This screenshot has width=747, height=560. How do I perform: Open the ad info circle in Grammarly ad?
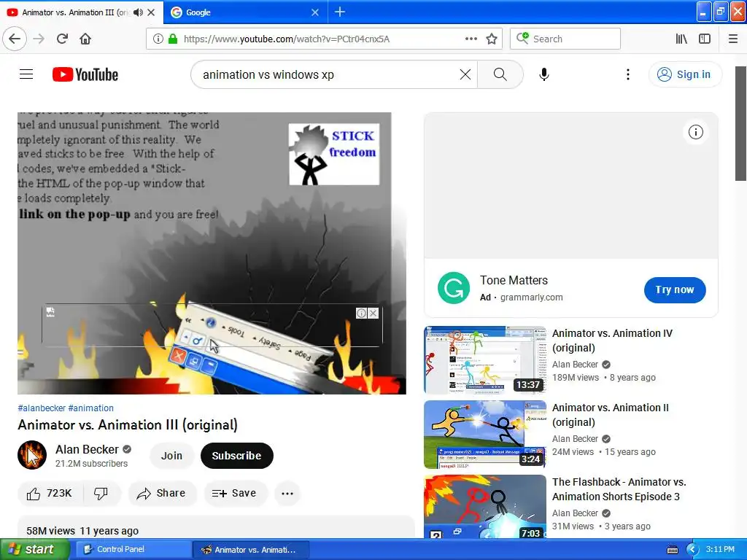695,132
